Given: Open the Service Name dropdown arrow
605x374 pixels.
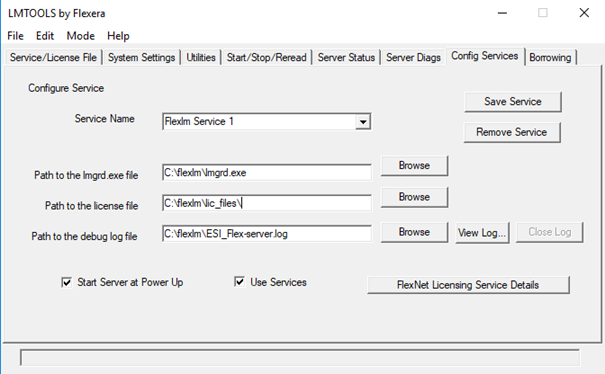Looking at the screenshot, I should [363, 122].
